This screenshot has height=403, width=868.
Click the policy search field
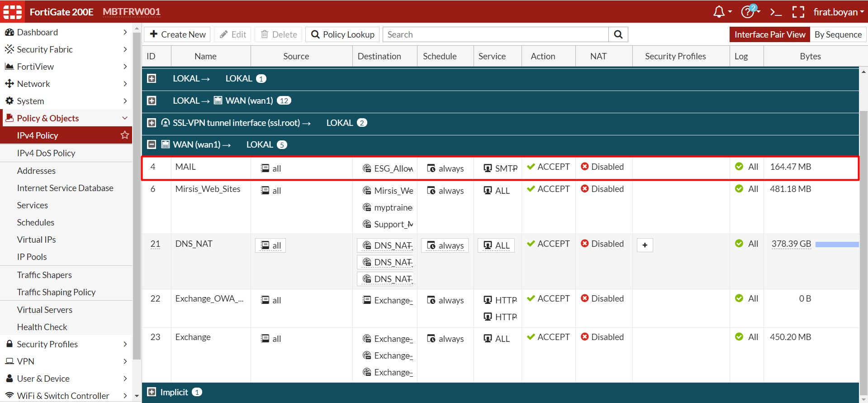coord(496,34)
